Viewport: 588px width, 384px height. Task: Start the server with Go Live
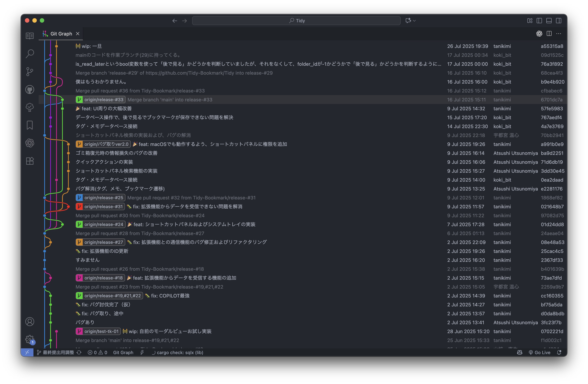540,352
